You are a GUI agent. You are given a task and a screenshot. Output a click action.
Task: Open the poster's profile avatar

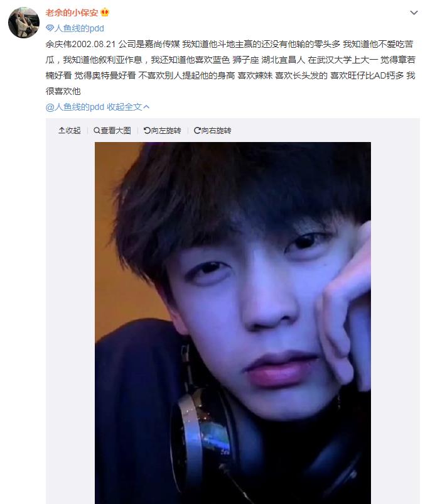point(24,23)
